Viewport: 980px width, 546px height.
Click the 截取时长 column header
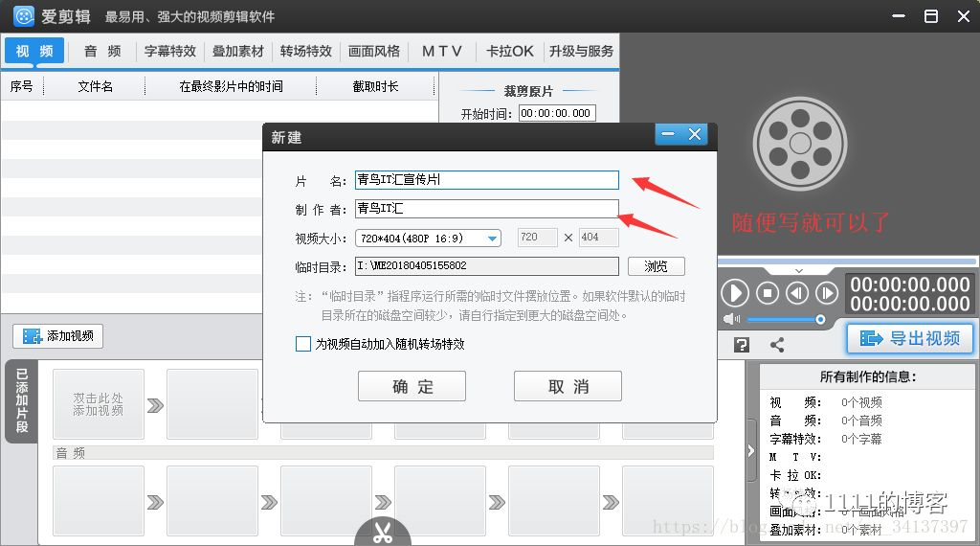coord(375,86)
